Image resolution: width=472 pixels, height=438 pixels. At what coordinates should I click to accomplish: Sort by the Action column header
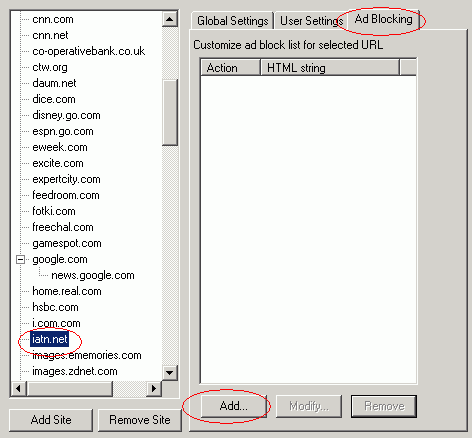point(230,68)
